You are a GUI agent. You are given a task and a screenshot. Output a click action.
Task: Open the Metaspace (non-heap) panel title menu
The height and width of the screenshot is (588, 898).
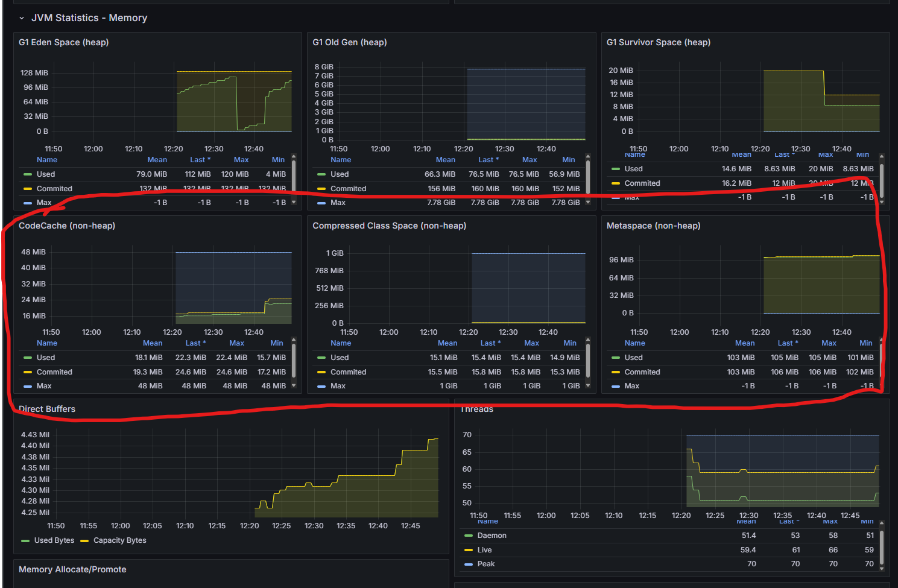pos(654,226)
